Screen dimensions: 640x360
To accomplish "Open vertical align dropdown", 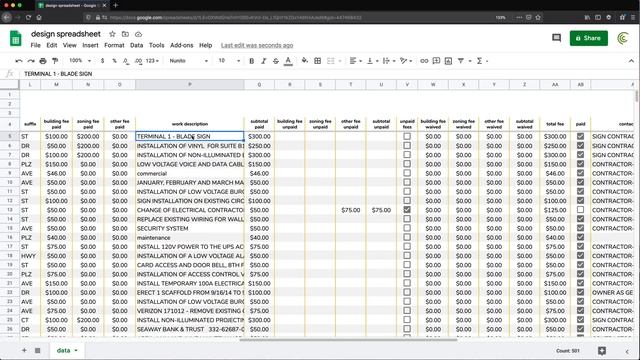I will [372, 61].
